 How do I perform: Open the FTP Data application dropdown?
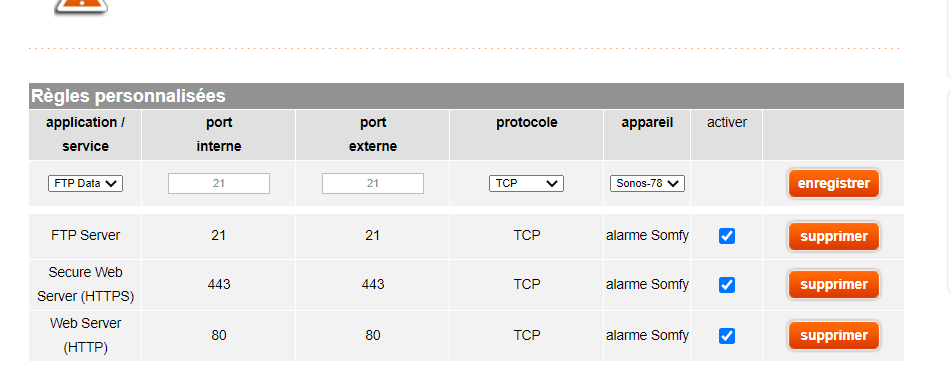click(86, 183)
